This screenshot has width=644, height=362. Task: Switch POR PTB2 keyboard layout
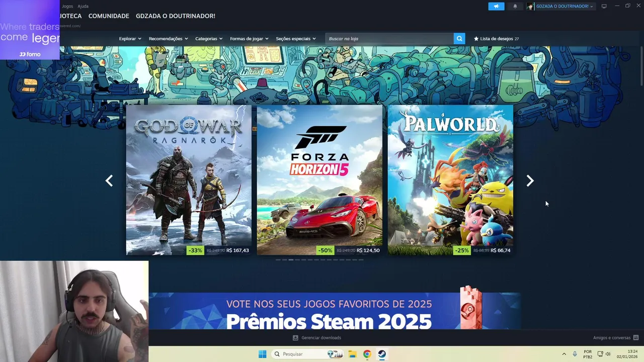tap(588, 354)
